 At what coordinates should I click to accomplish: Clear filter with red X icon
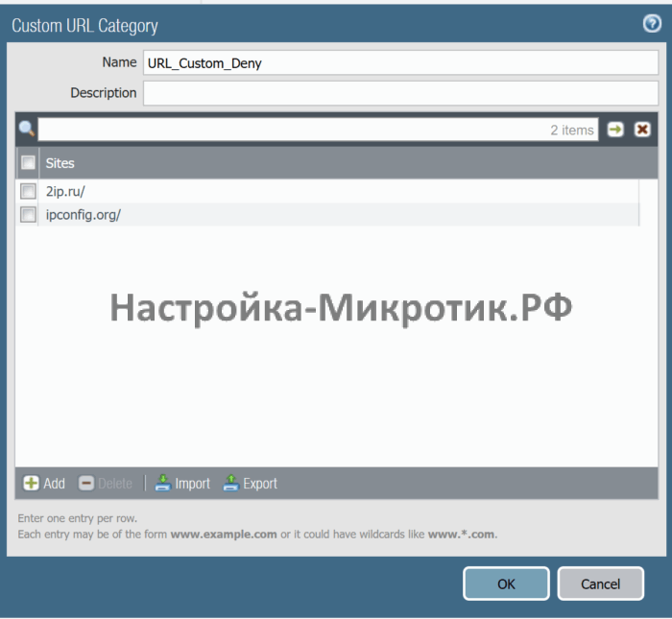coord(642,130)
